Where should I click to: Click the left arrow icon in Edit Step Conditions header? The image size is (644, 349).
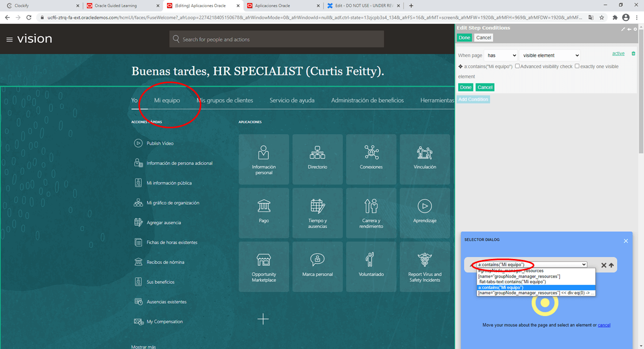click(x=629, y=29)
